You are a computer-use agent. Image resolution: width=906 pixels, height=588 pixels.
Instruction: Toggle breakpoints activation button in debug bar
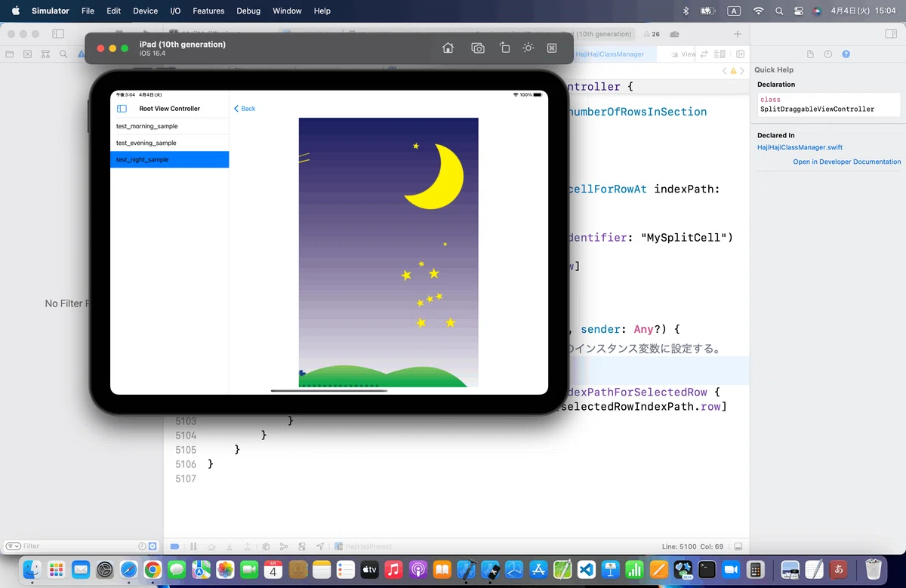[x=175, y=546]
